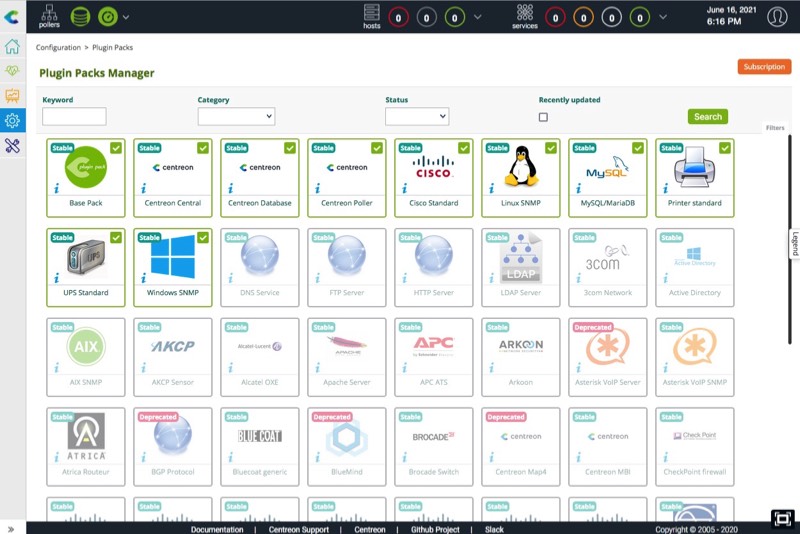Click the Keyword input field
Image resolution: width=800 pixels, height=534 pixels.
74,117
